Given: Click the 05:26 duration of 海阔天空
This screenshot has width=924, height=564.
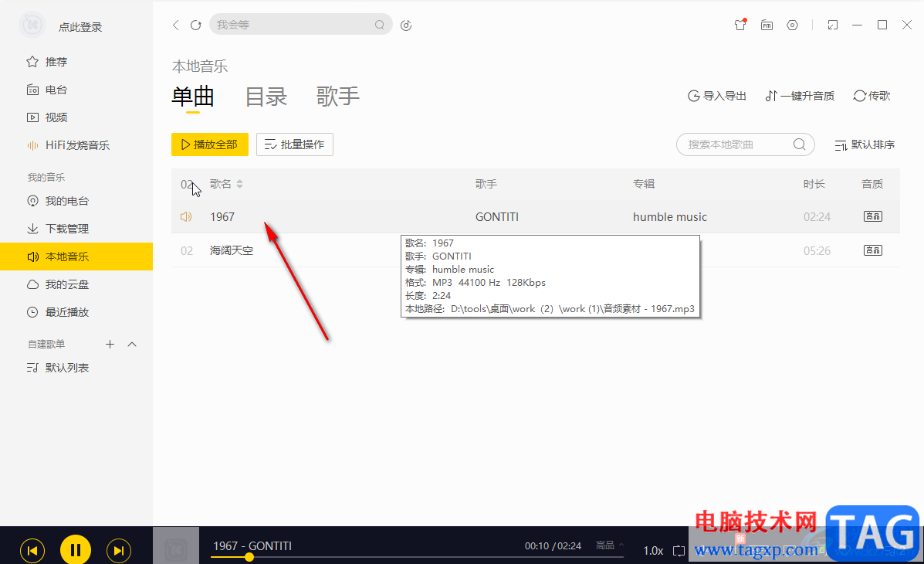Looking at the screenshot, I should 817,251.
